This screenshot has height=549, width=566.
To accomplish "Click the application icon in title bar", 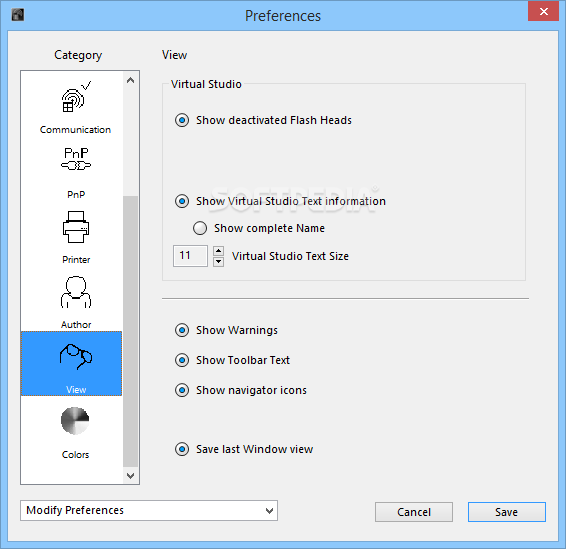I will [x=18, y=15].
